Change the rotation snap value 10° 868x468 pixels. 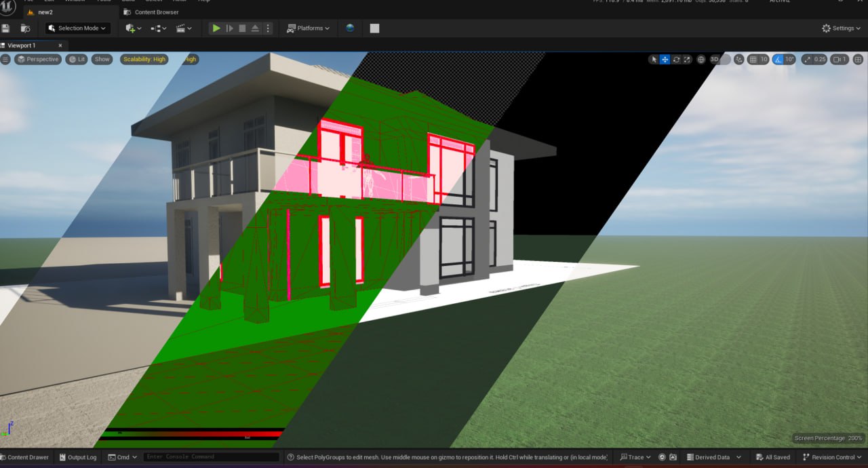tap(789, 60)
